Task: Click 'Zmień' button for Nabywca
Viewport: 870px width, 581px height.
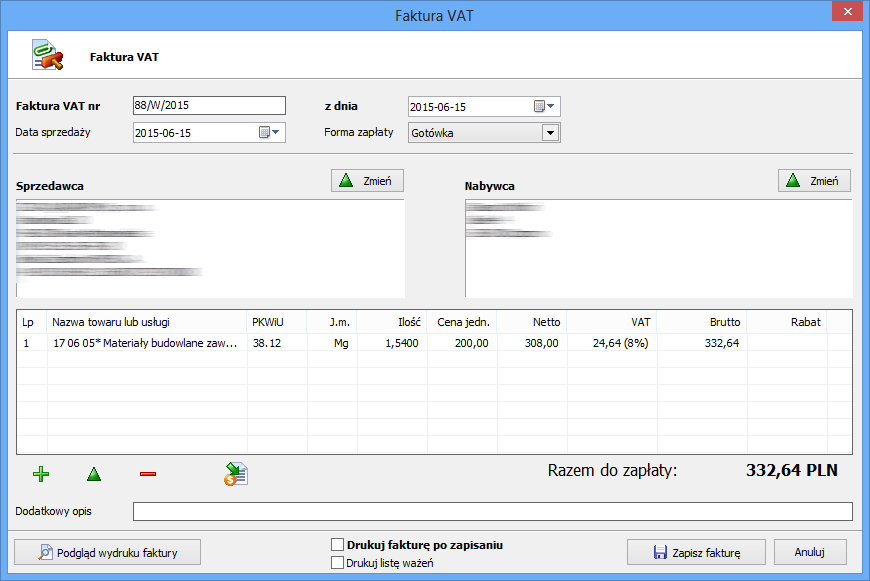Action: (x=814, y=181)
